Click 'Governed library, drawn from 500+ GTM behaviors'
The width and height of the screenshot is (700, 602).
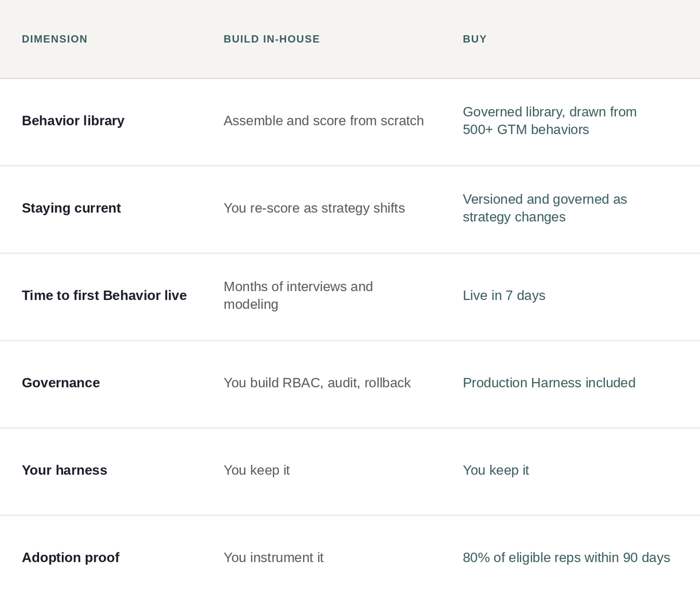549,121
